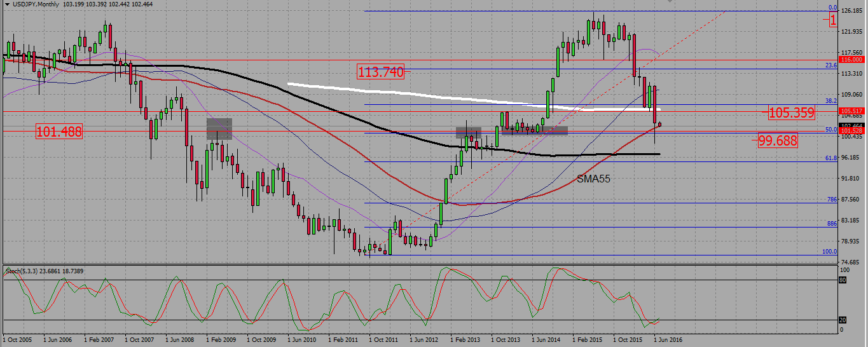The height and width of the screenshot is (347, 868).
Task: Click the 1 Oct 2015 date label
Action: click(628, 339)
